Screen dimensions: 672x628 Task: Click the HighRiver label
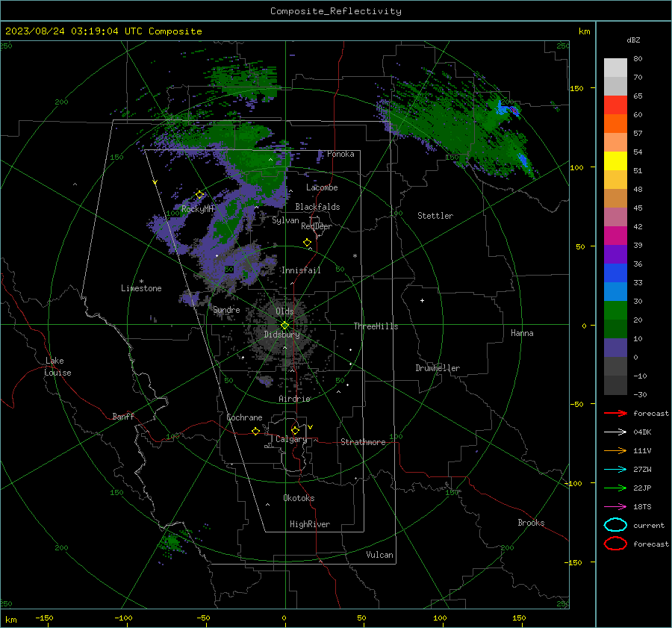310,524
